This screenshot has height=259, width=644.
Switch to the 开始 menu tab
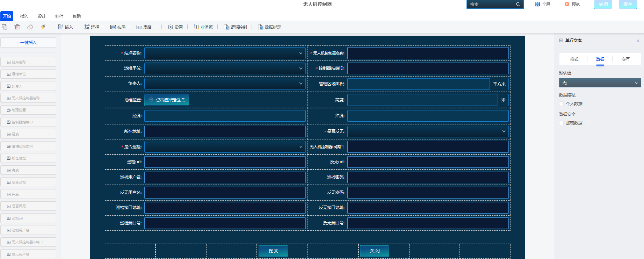7,16
